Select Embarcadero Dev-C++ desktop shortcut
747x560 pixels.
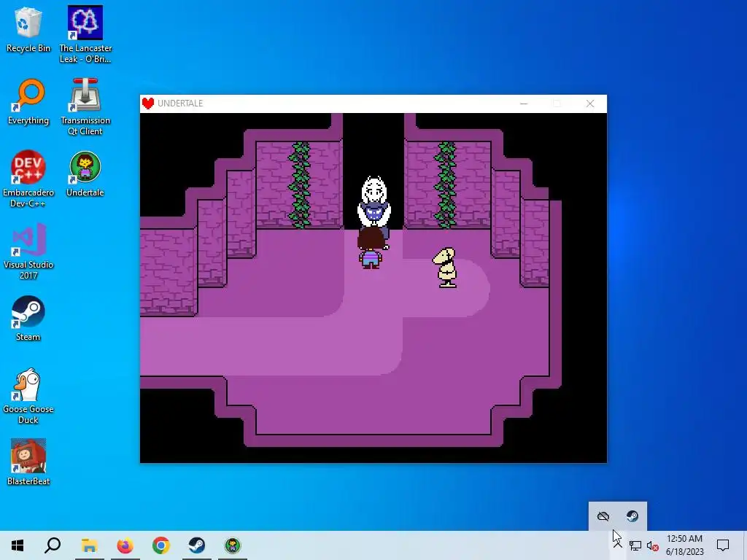(x=28, y=179)
